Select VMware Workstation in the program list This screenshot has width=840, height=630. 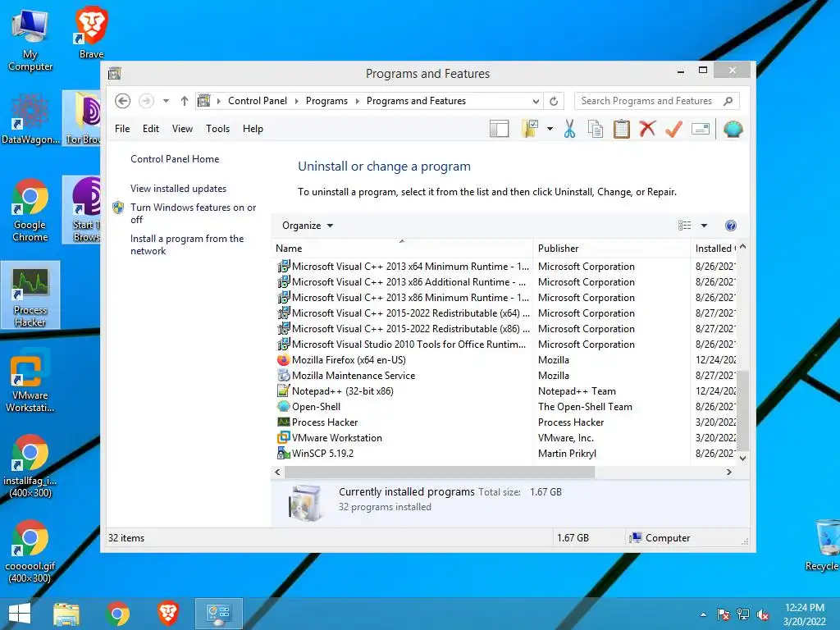tap(337, 438)
